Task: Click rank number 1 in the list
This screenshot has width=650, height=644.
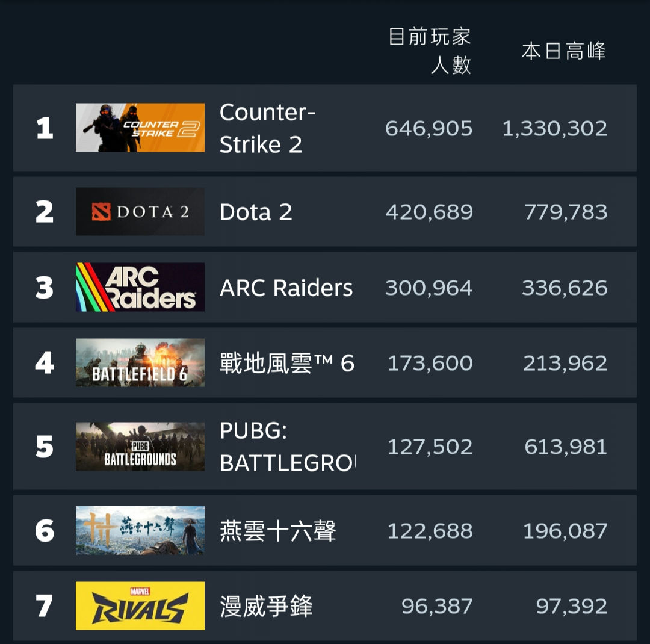Action: 45,128
